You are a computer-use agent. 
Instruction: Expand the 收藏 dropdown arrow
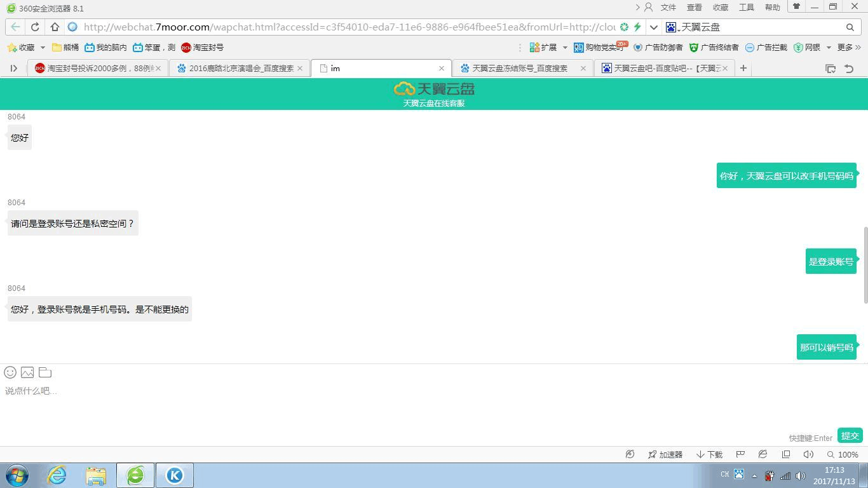point(43,48)
